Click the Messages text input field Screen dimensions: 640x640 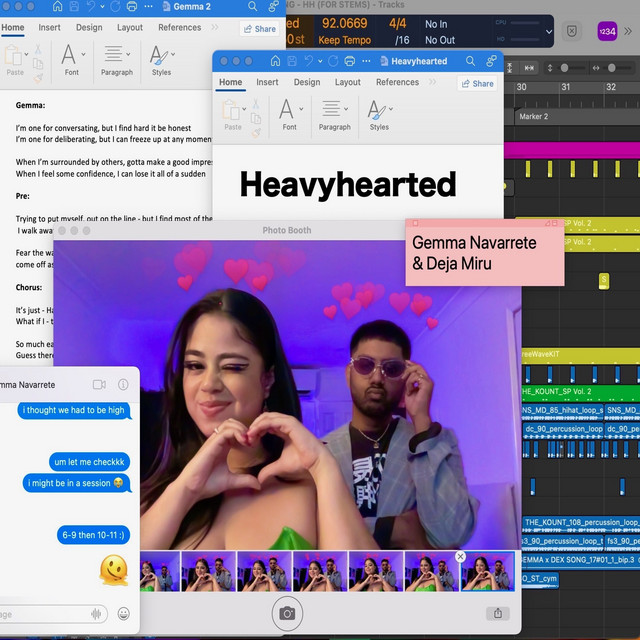tap(51, 613)
